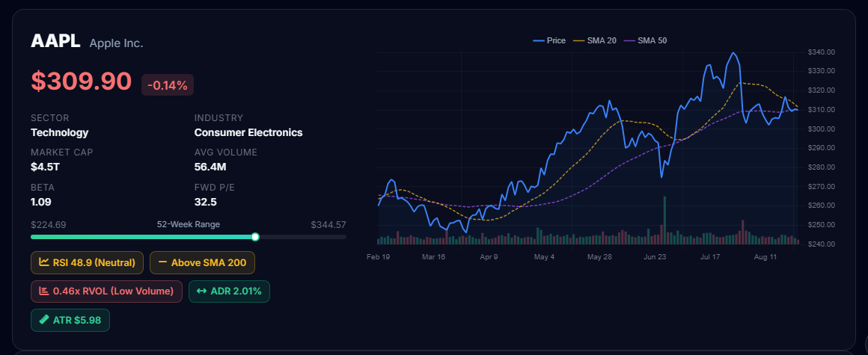Click the INDUSTRY label
Screen dimensions: 868x355
coord(218,118)
